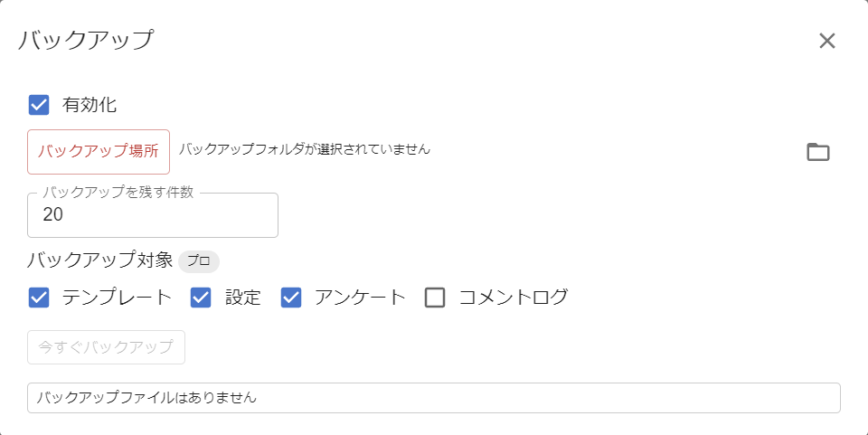Focus the バックアップを残す件数 number field
Viewport: 868px width, 435px height.
pyautogui.click(x=153, y=215)
